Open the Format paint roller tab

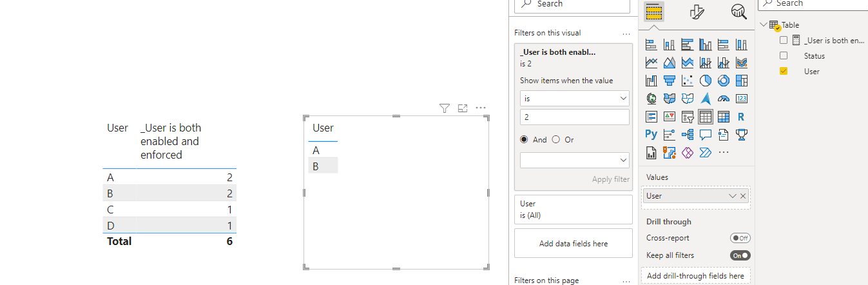697,12
